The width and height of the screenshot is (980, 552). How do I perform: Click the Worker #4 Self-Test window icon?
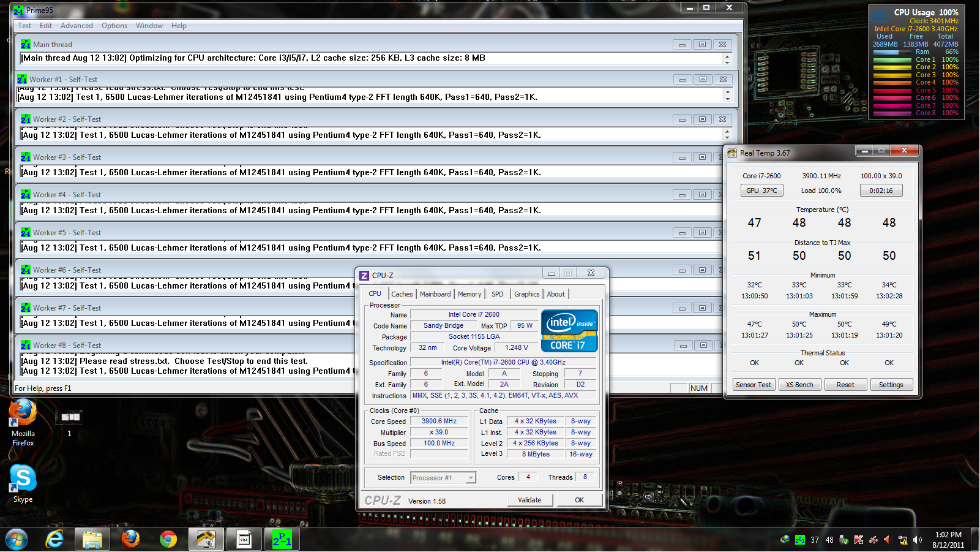[x=25, y=195]
